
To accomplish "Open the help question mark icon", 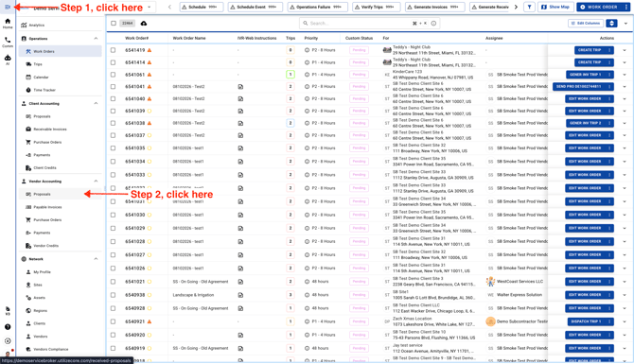I will point(8,327).
